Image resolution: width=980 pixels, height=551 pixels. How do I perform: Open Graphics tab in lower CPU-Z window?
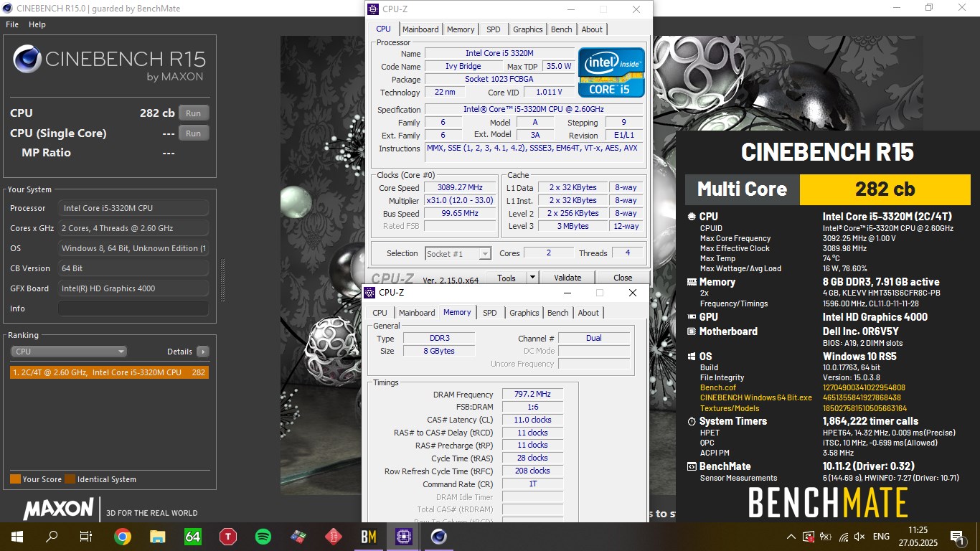524,313
